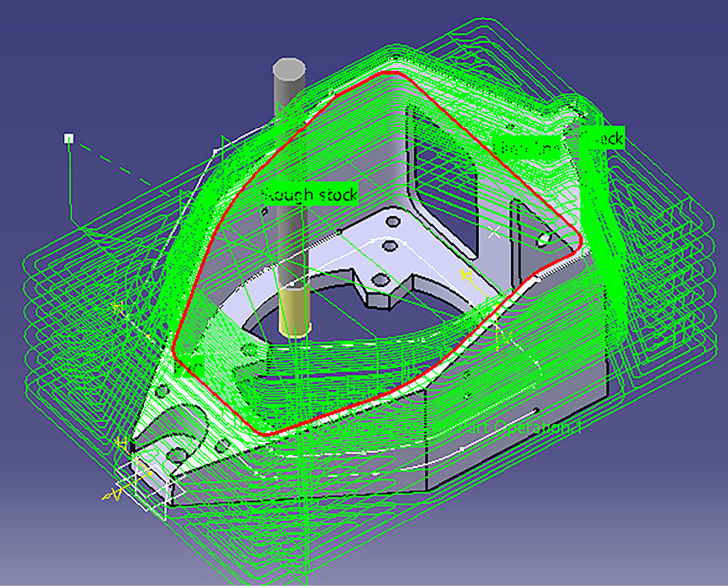Image resolution: width=728 pixels, height=586 pixels.
Task: Pick the hole near the right corner of contour
Action: [x=547, y=239]
